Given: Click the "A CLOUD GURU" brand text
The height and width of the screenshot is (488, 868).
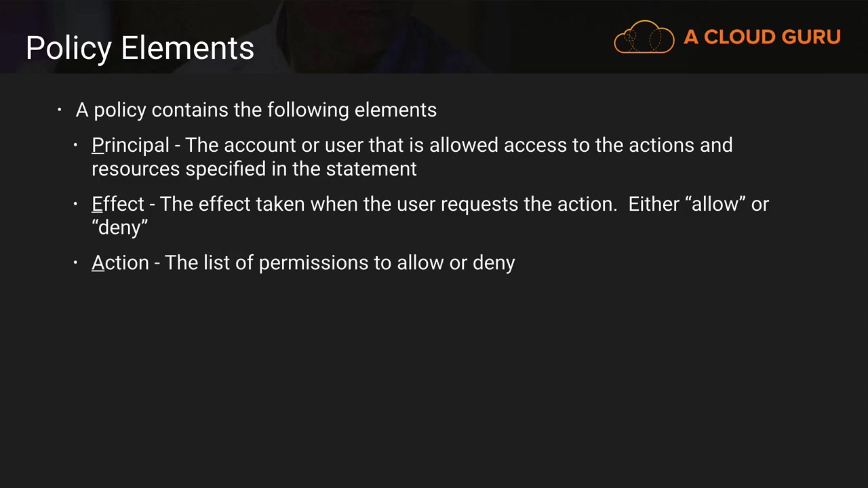Looking at the screenshot, I should (762, 37).
